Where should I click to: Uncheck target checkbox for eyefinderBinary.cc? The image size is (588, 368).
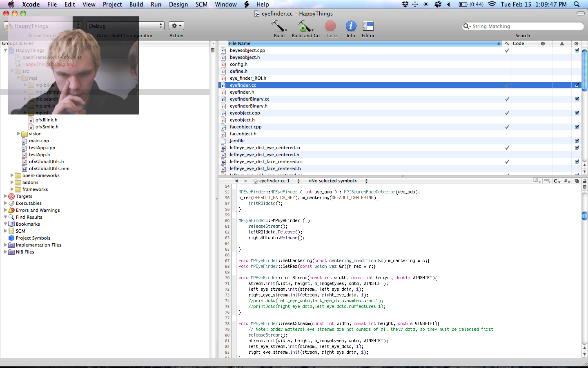pos(577,99)
